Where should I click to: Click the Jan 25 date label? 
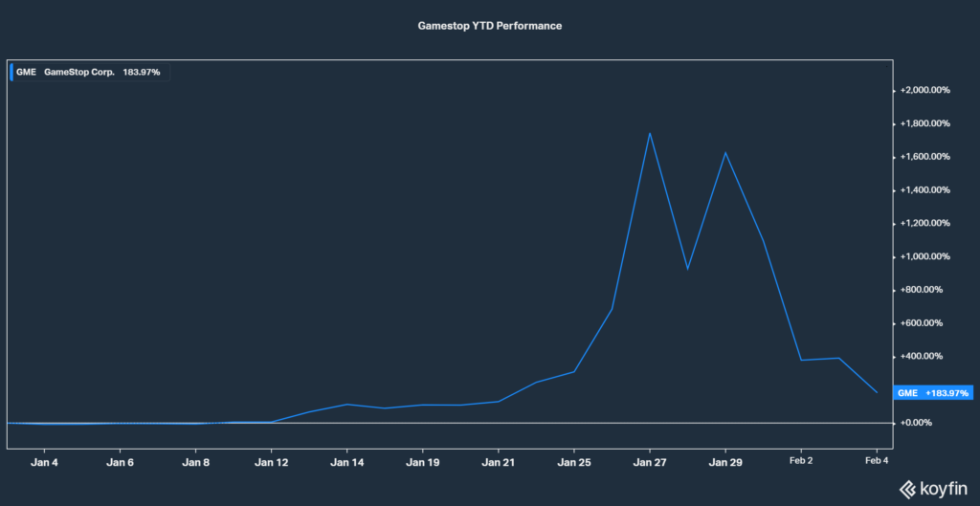[574, 463]
